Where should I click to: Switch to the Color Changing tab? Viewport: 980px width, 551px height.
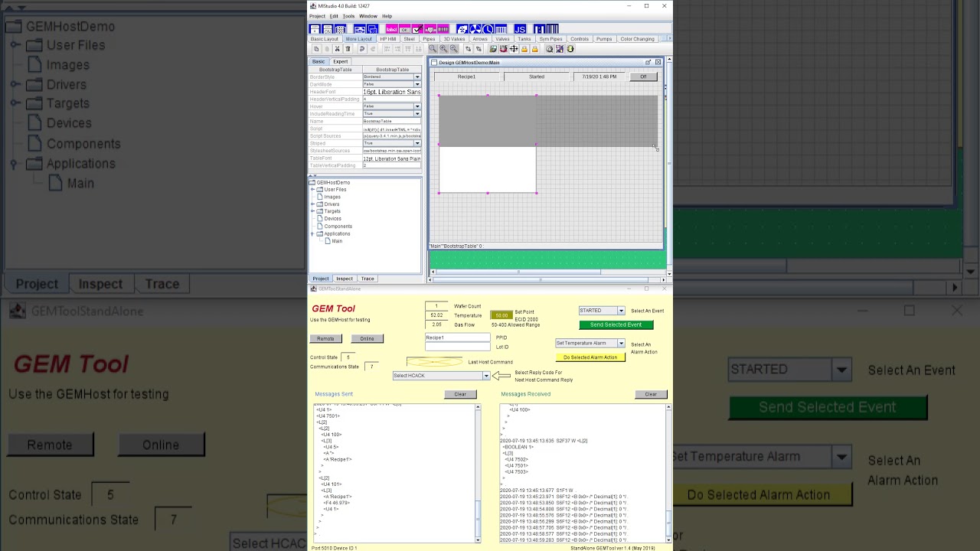637,39
